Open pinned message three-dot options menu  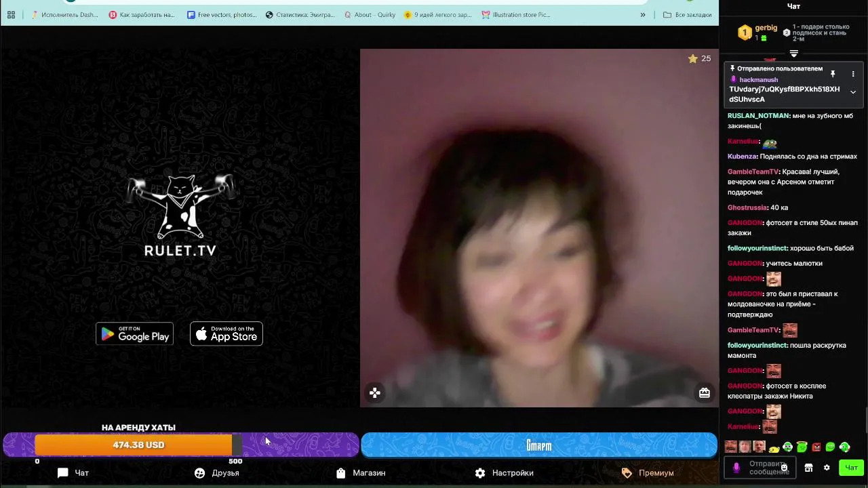pos(853,74)
